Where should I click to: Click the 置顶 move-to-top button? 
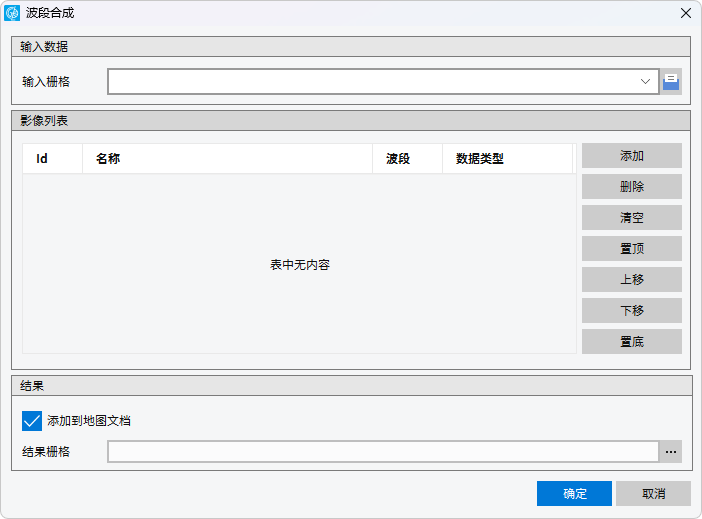631,249
